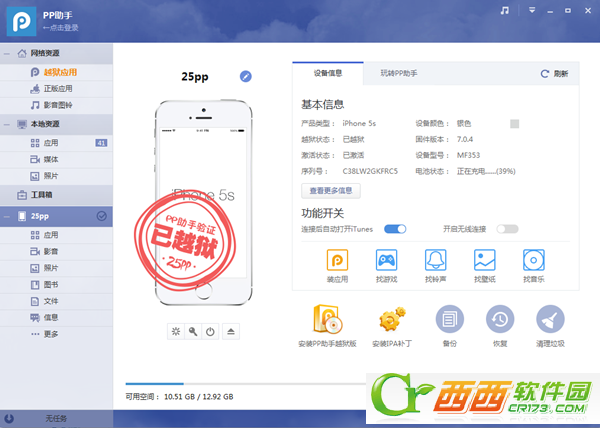Open the title bar dropdown menu arrow
This screenshot has width=600, height=428.
coord(532,11)
